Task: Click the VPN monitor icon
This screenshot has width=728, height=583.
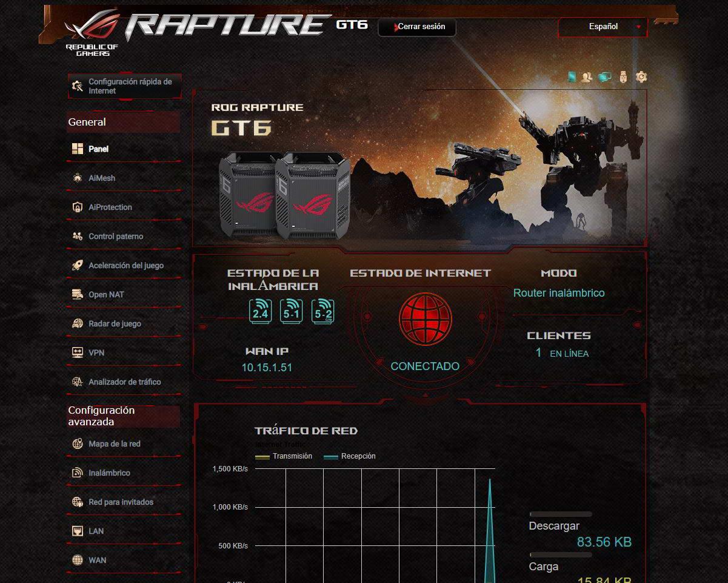Action: (x=78, y=352)
